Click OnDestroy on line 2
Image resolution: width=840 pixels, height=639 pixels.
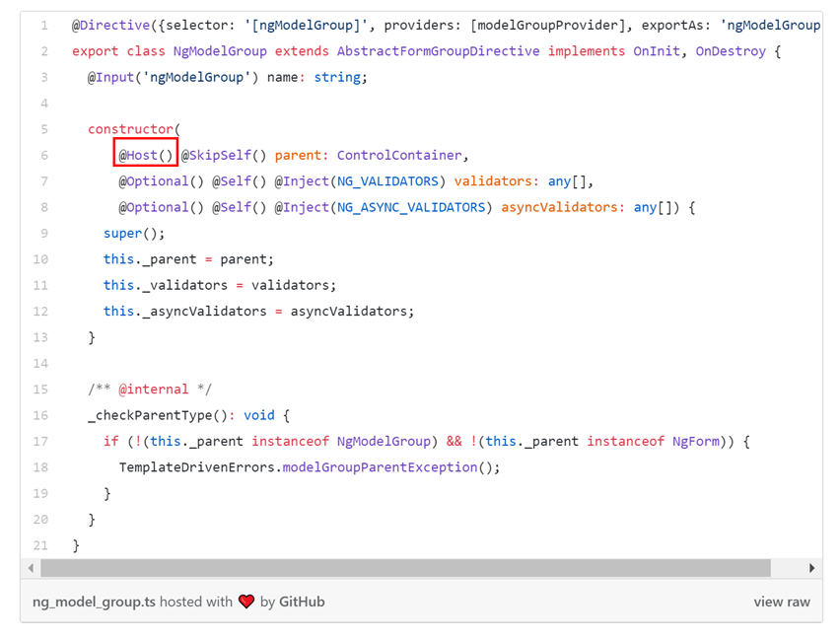[731, 51]
